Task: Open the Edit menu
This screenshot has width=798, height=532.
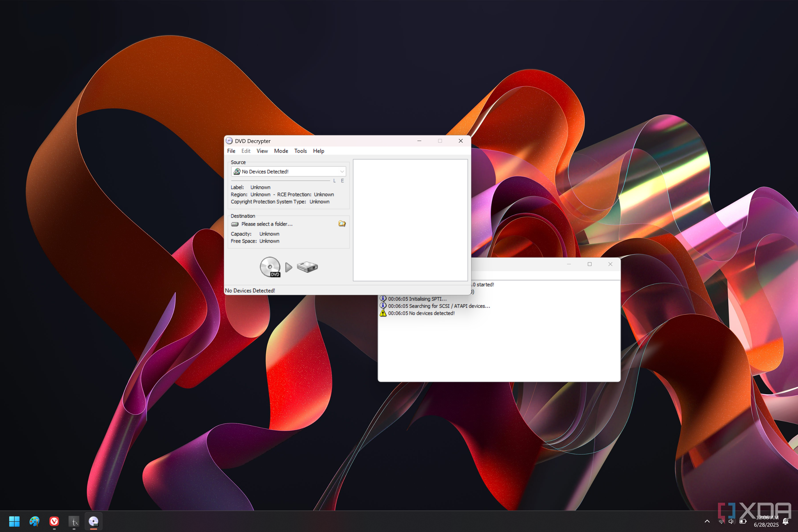Action: 246,151
